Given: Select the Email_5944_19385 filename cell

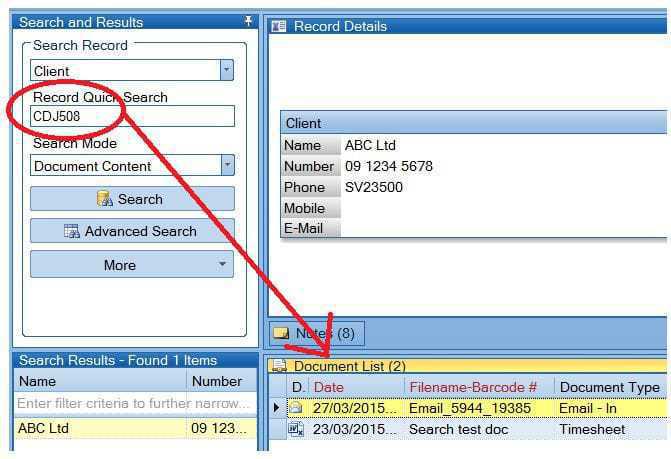Looking at the screenshot, I should [x=479, y=408].
